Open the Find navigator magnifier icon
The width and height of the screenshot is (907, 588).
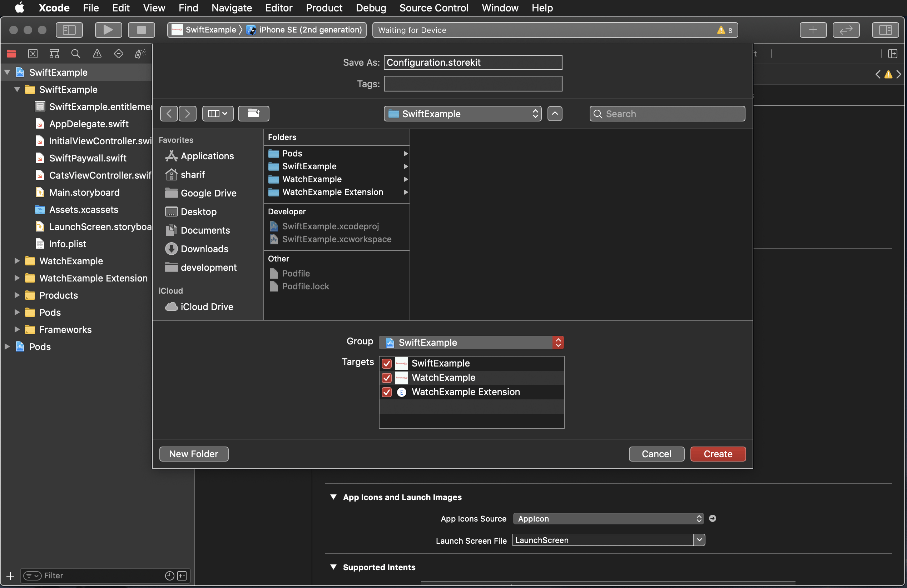[x=75, y=53]
